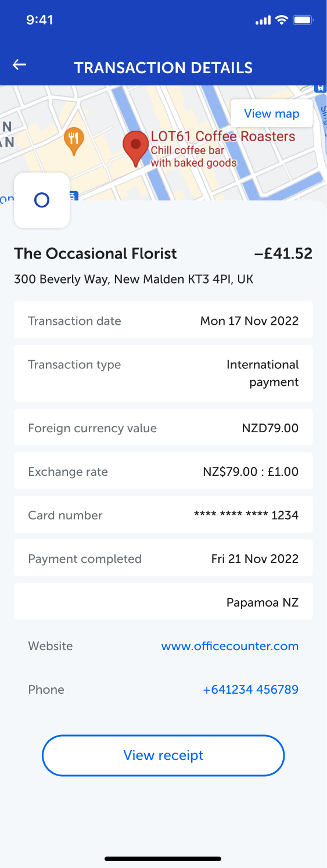
Task: Tap the Payment completed row
Action: click(x=163, y=558)
